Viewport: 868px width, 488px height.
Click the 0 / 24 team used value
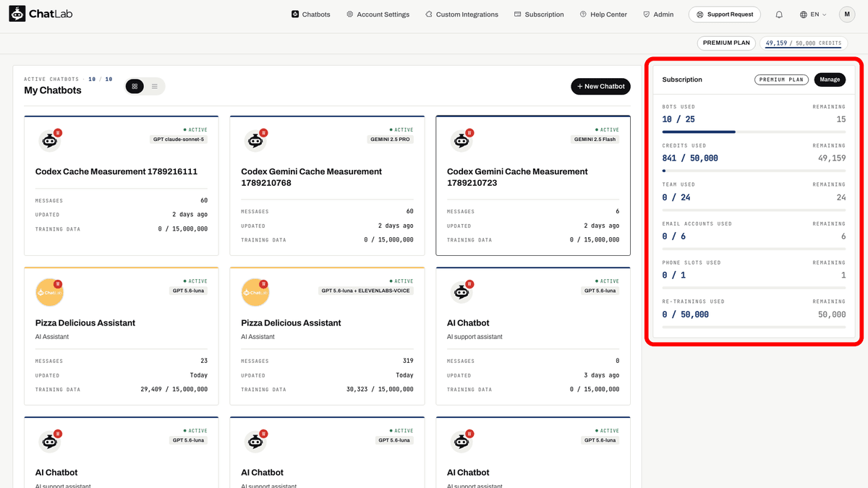[x=676, y=197]
